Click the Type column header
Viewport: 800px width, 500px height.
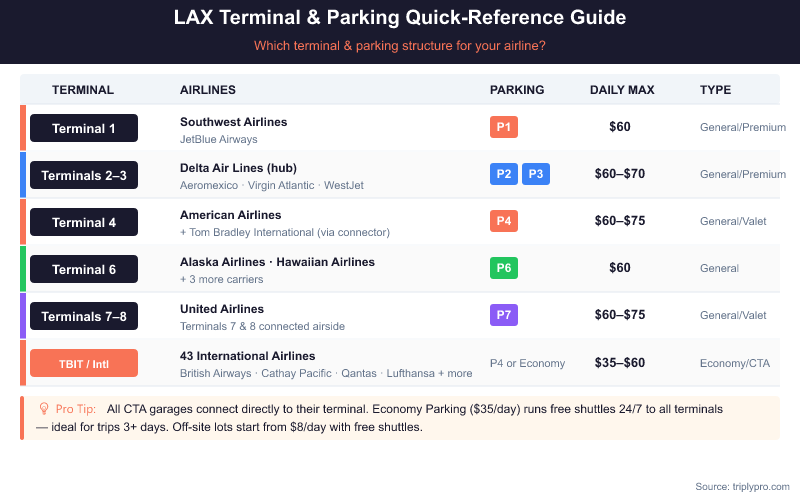click(x=715, y=90)
